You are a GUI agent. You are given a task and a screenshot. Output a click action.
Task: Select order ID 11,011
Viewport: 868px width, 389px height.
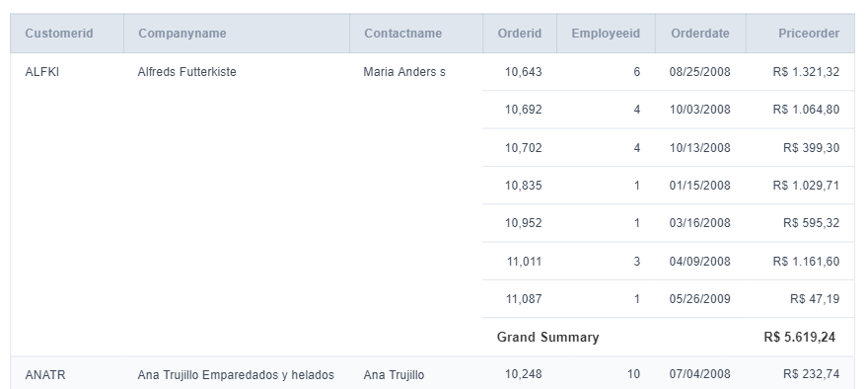click(524, 262)
